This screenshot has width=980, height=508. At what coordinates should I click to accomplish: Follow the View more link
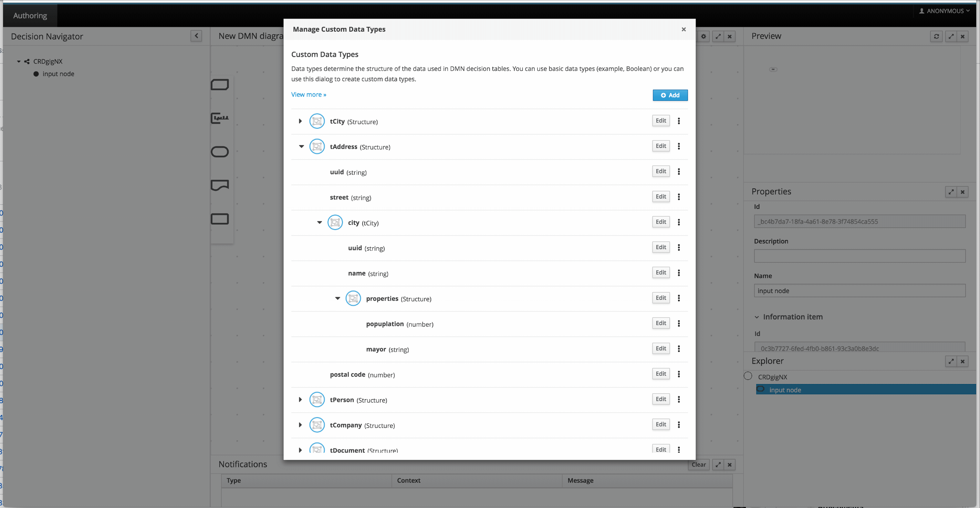point(309,94)
